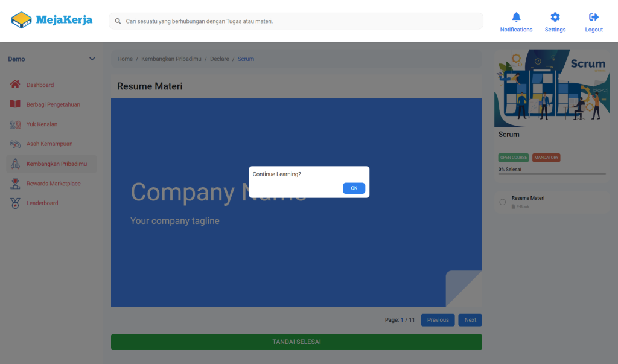
Task: Select the Dashboard home icon
Action: tap(16, 85)
